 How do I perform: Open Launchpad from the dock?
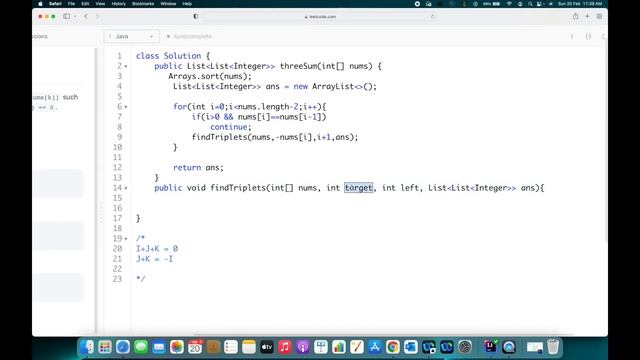tap(105, 347)
